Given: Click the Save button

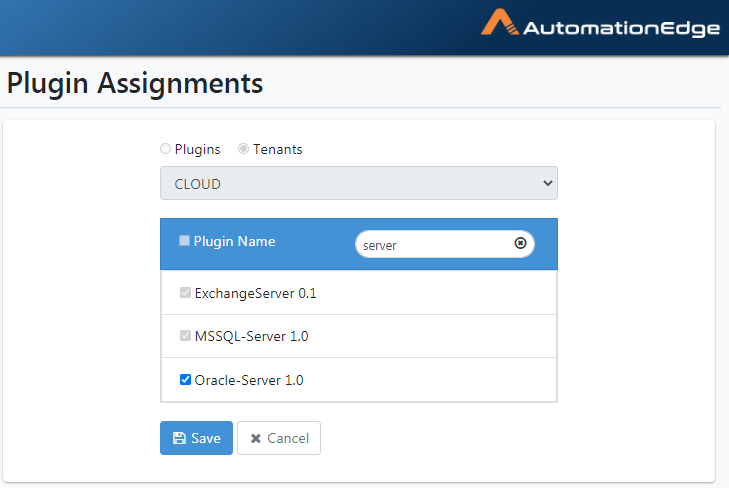Looking at the screenshot, I should tap(196, 438).
